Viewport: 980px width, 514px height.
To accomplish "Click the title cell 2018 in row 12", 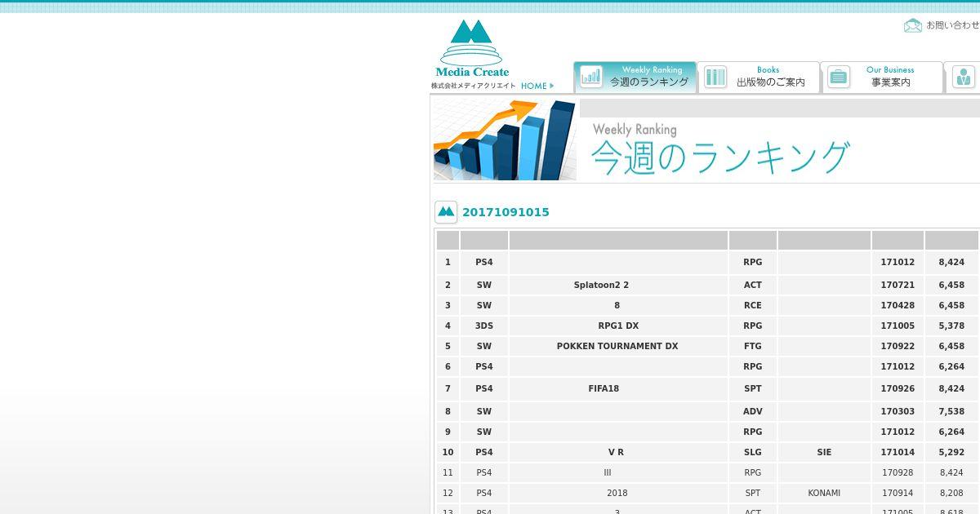I will (618, 493).
